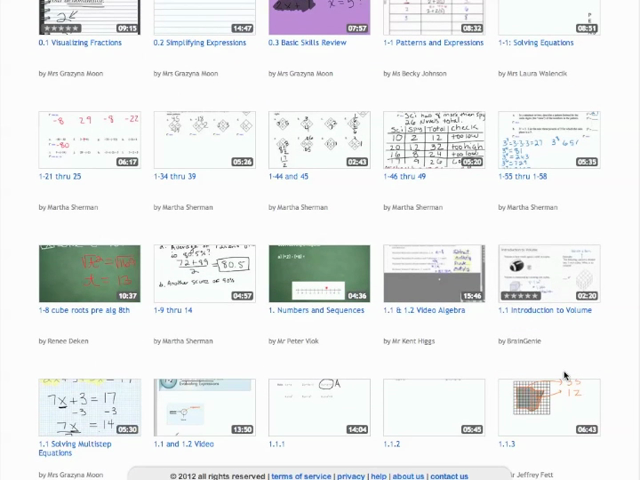Open the '1.1.3' video link

[507, 444]
